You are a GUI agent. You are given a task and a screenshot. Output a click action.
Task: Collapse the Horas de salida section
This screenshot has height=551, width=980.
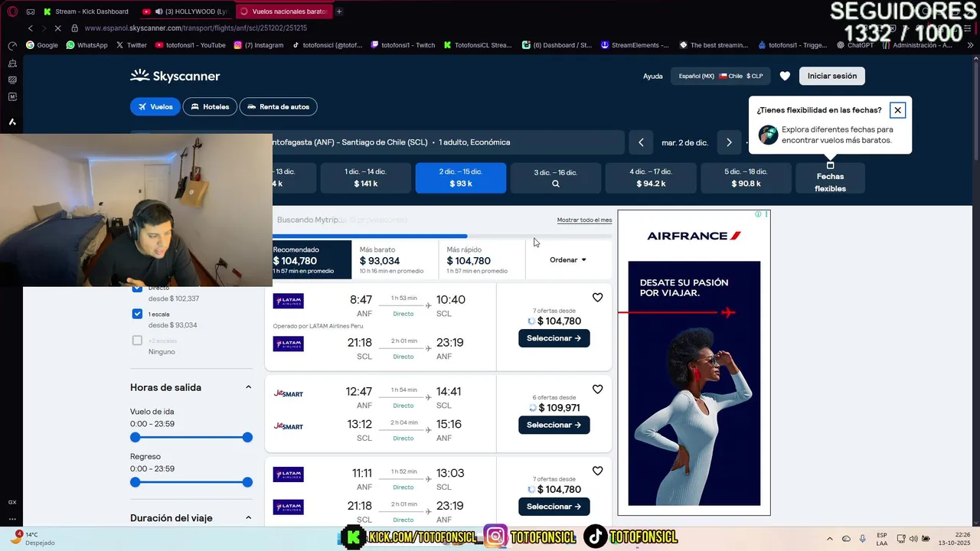click(248, 387)
